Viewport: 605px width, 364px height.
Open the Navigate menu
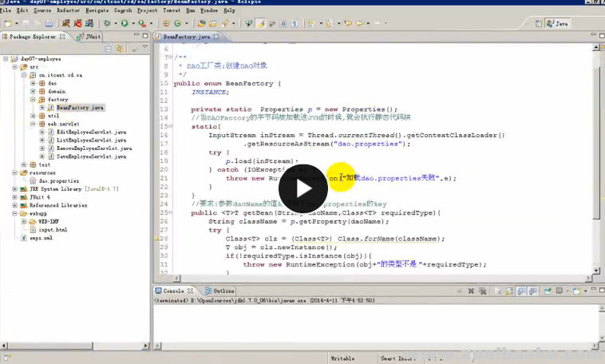coord(97,10)
